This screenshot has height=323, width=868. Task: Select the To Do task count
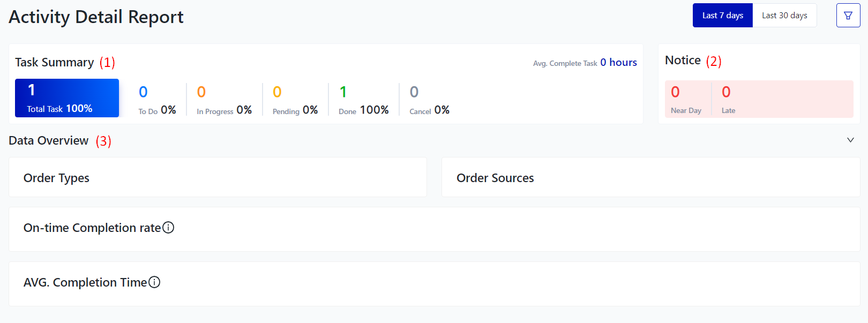pyautogui.click(x=156, y=100)
